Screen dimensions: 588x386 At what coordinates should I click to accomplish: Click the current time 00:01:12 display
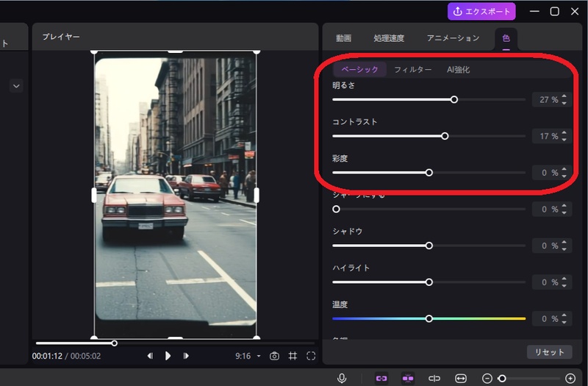pos(47,356)
